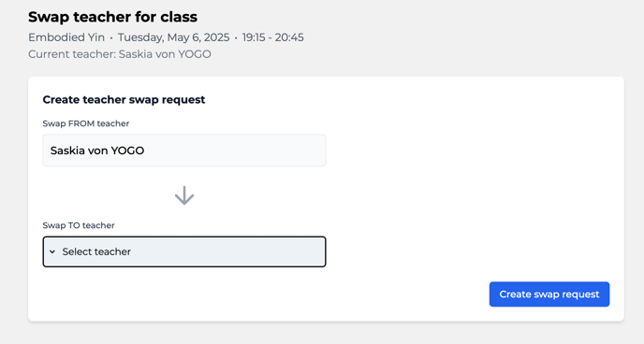The width and height of the screenshot is (644, 344).
Task: Click 'Saskia von YOGO' text inside FROM field
Action: (x=97, y=150)
